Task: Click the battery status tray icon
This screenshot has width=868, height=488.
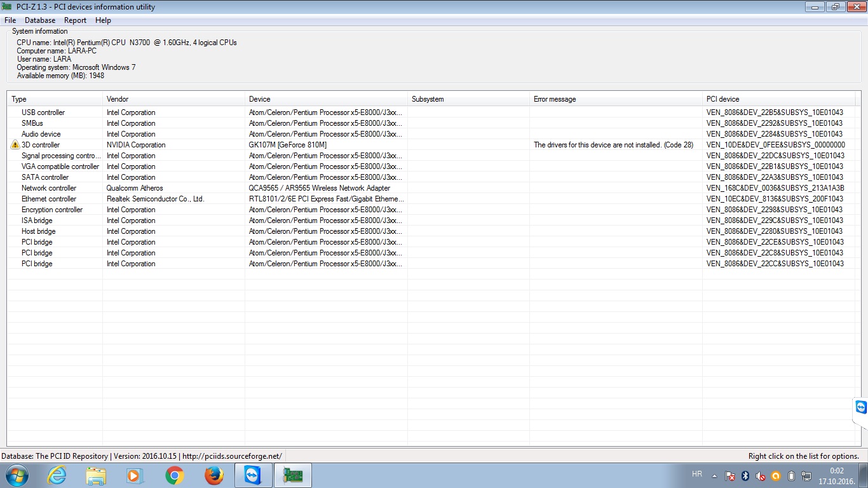Action: 791,475
